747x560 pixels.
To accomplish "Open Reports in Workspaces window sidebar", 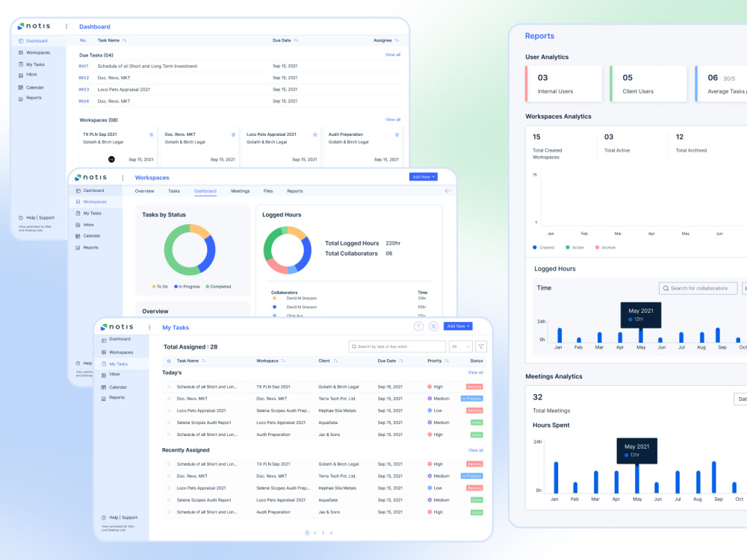I will 90,248.
